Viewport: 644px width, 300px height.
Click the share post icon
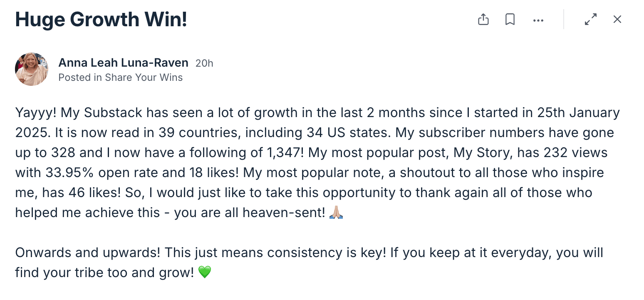click(483, 20)
